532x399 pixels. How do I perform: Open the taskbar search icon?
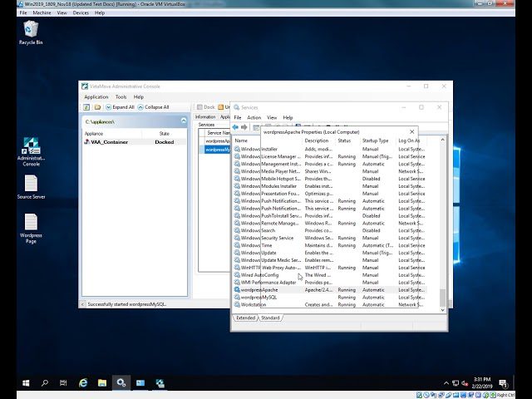[45, 383]
